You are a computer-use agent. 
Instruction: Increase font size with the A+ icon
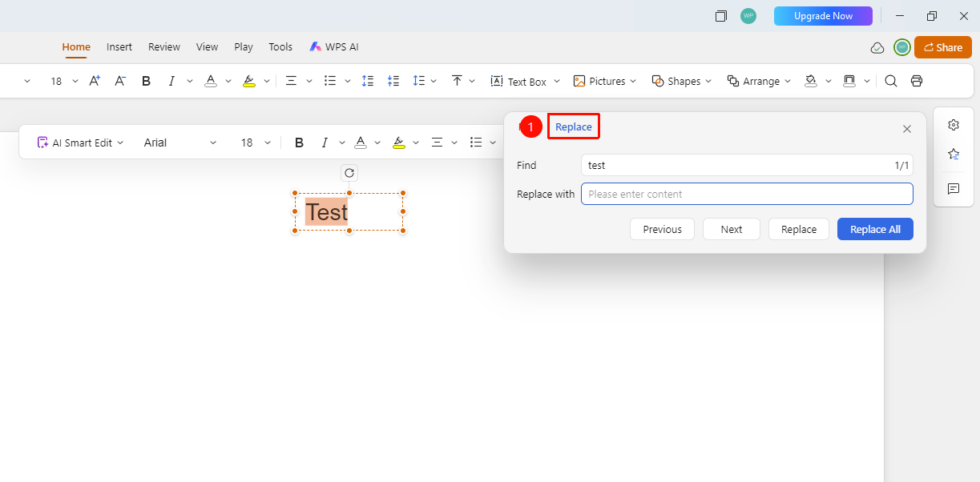coord(95,81)
